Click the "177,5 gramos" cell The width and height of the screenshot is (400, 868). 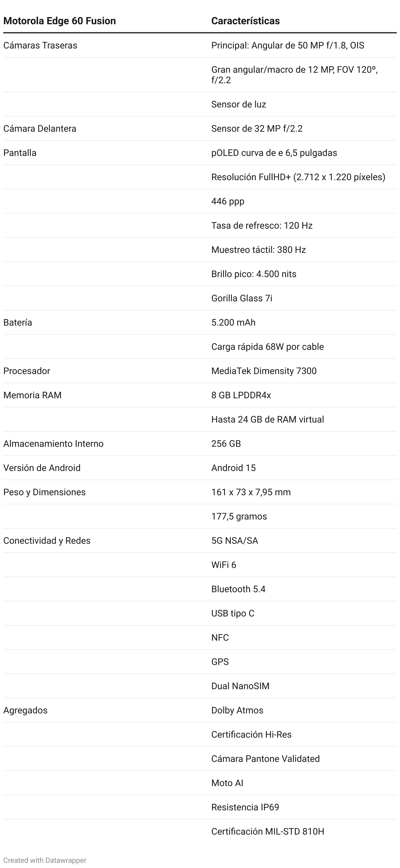[x=239, y=517]
